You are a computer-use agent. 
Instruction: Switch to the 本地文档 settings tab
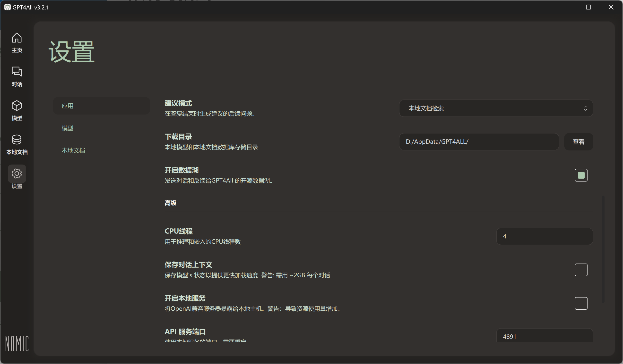(101, 150)
